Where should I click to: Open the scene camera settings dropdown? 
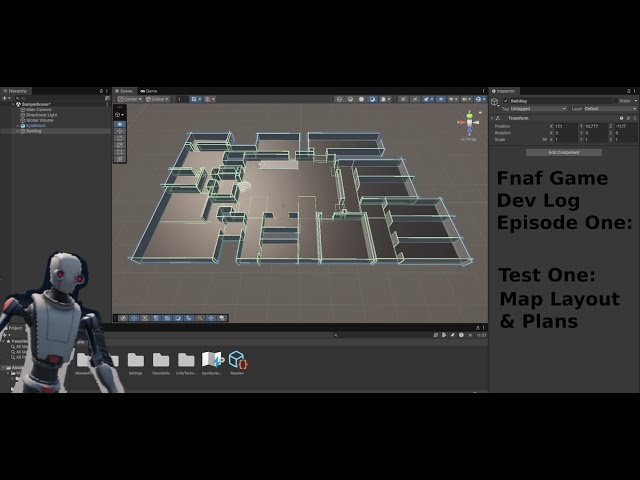466,99
